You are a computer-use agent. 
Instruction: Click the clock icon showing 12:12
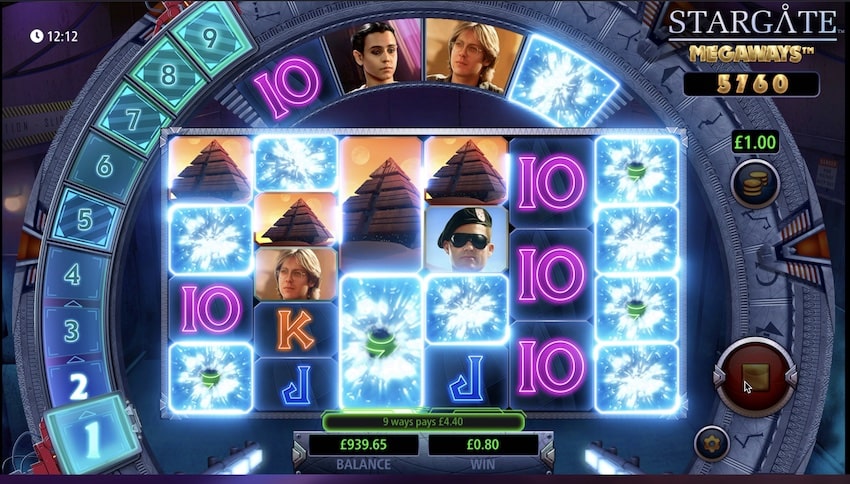(36, 36)
